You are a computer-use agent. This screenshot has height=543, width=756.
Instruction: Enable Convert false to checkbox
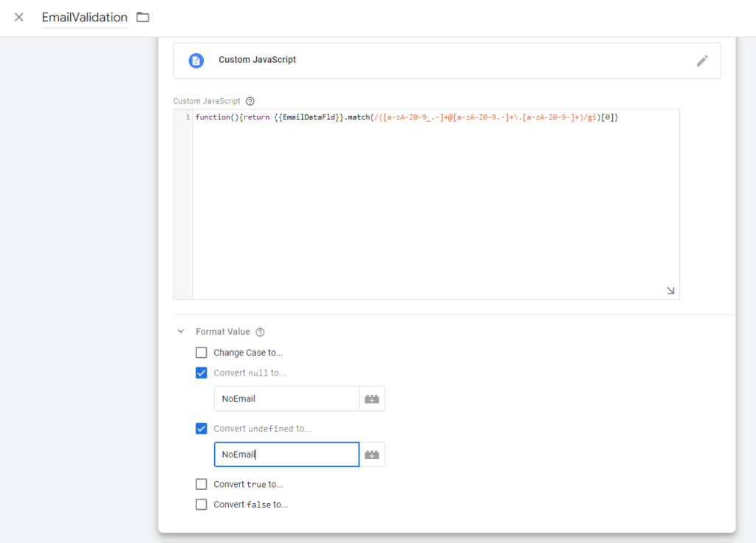[x=202, y=505]
